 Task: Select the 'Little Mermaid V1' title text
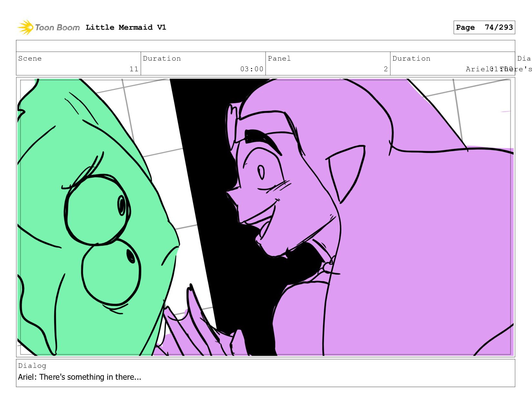click(126, 27)
